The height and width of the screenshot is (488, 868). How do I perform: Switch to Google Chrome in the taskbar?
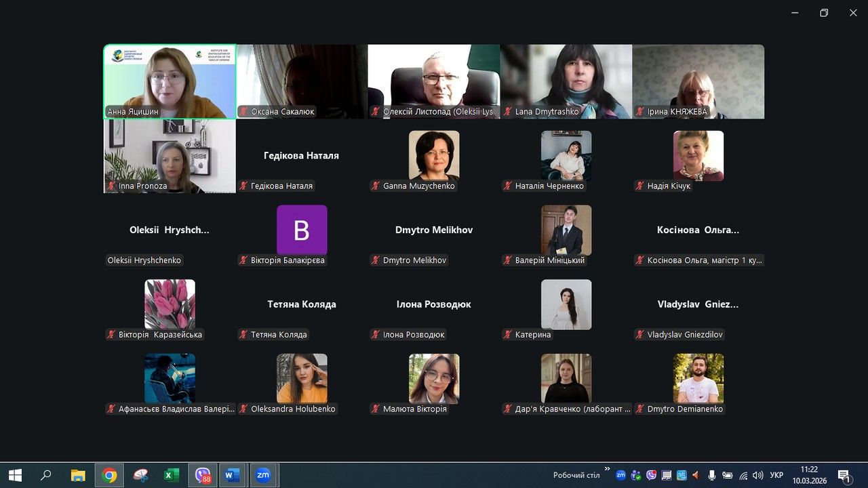109,475
